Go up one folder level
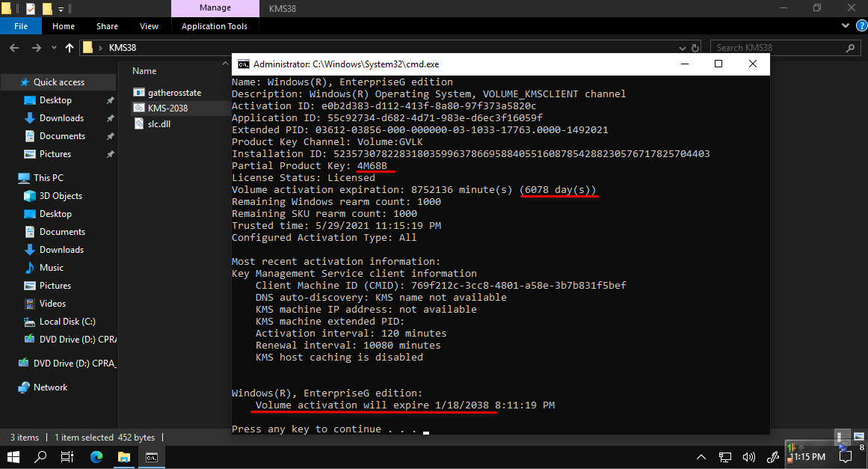Image resolution: width=868 pixels, height=469 pixels. coord(70,48)
